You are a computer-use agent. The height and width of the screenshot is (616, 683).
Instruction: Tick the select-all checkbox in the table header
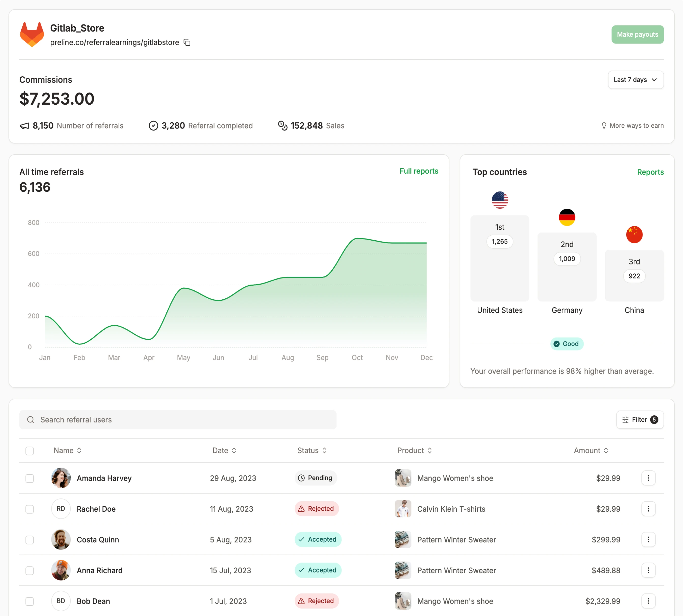click(x=30, y=451)
